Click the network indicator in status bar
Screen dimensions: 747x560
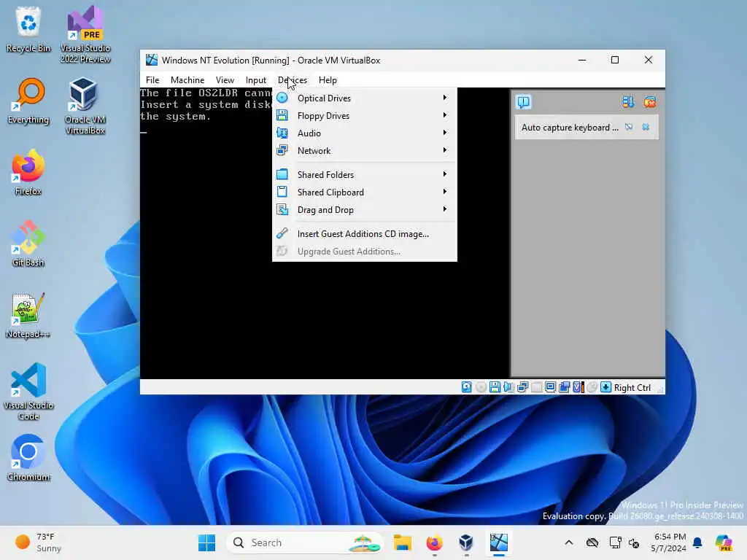522,387
